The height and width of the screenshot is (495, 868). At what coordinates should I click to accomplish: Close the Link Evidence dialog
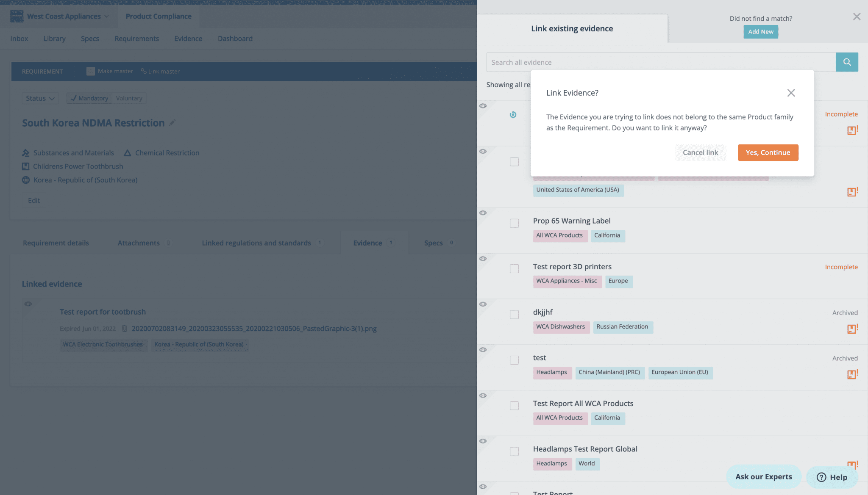pos(791,93)
